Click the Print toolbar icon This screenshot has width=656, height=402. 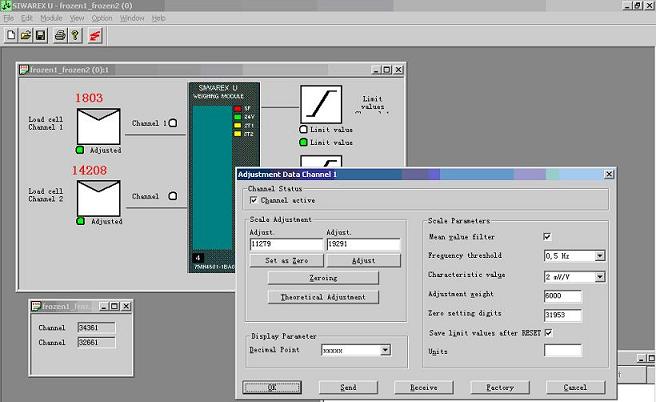(60, 35)
